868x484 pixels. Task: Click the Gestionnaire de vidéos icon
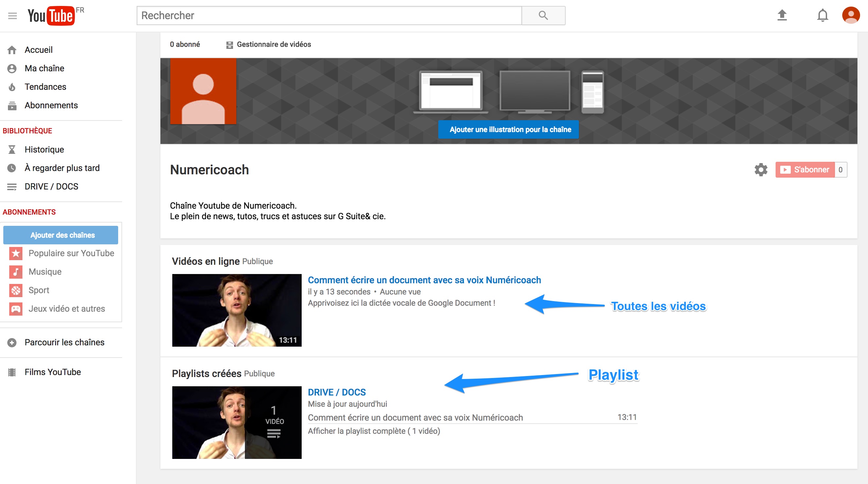(229, 45)
